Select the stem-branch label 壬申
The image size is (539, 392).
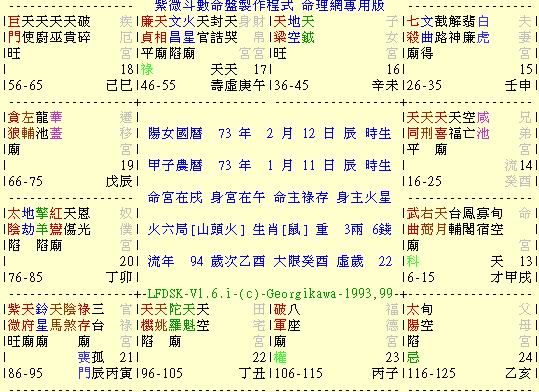click(x=518, y=85)
